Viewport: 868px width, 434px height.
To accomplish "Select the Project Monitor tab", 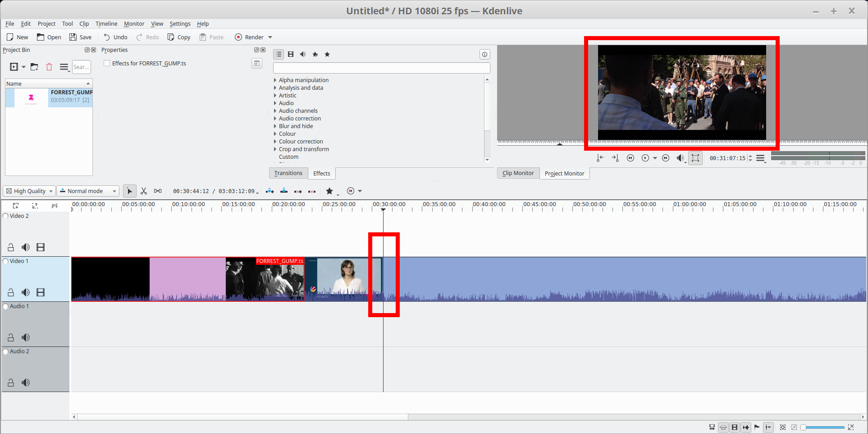I will click(x=565, y=174).
